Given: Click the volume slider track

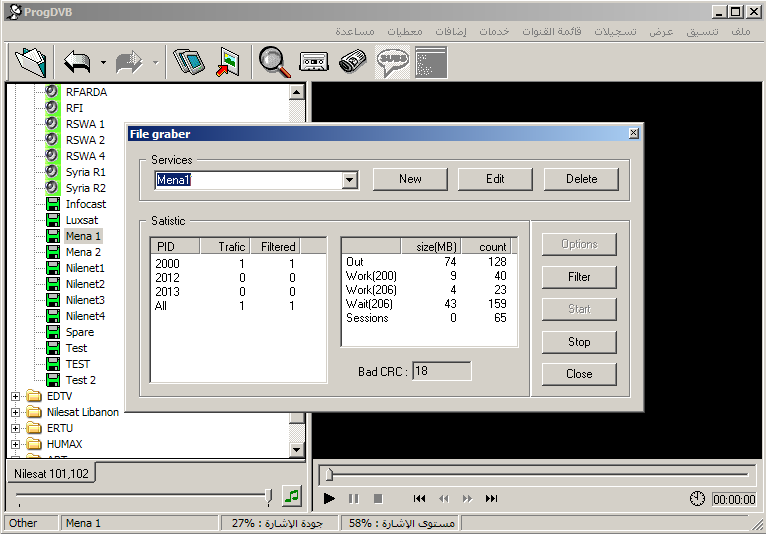Looking at the screenshot, I should [140, 496].
